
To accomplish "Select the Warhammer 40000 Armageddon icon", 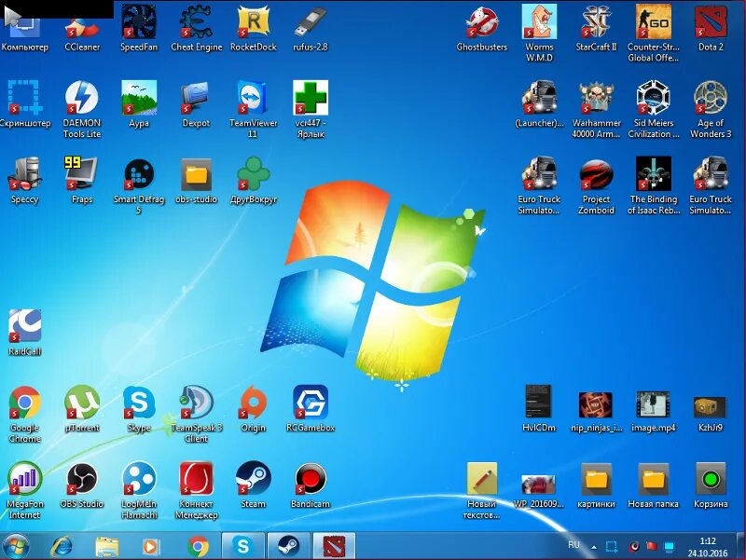I will click(x=596, y=109).
